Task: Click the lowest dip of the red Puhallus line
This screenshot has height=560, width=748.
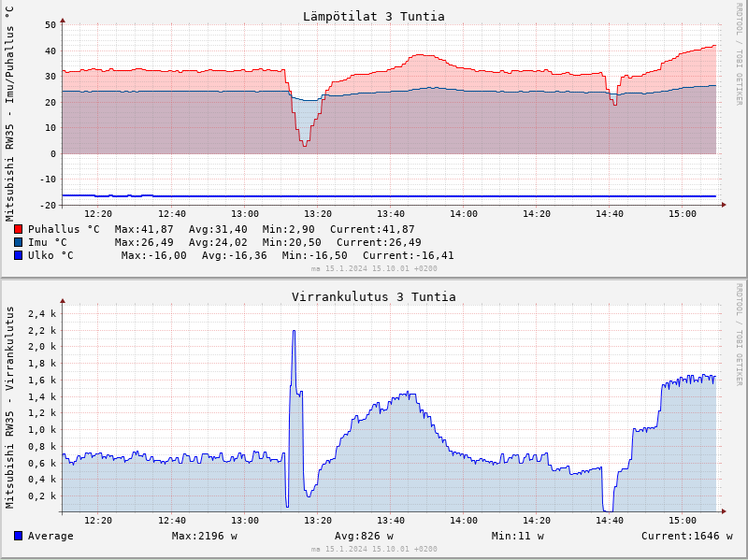Action: [x=304, y=146]
